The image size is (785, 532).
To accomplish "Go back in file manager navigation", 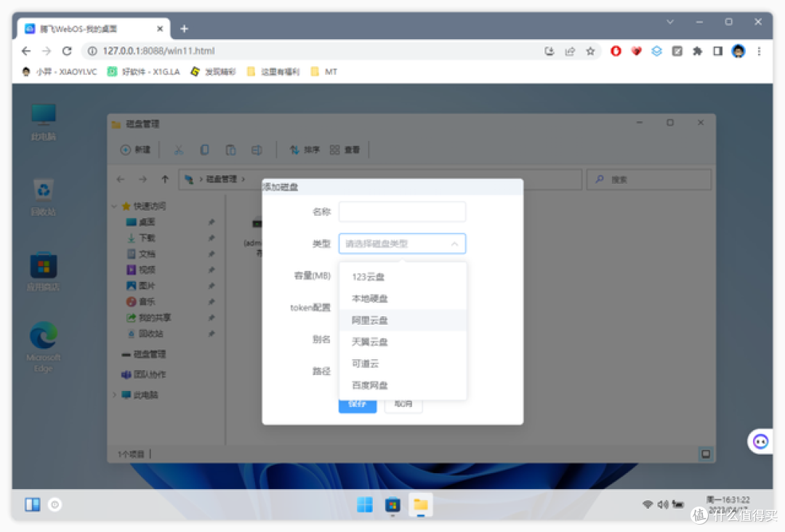I will (x=121, y=180).
